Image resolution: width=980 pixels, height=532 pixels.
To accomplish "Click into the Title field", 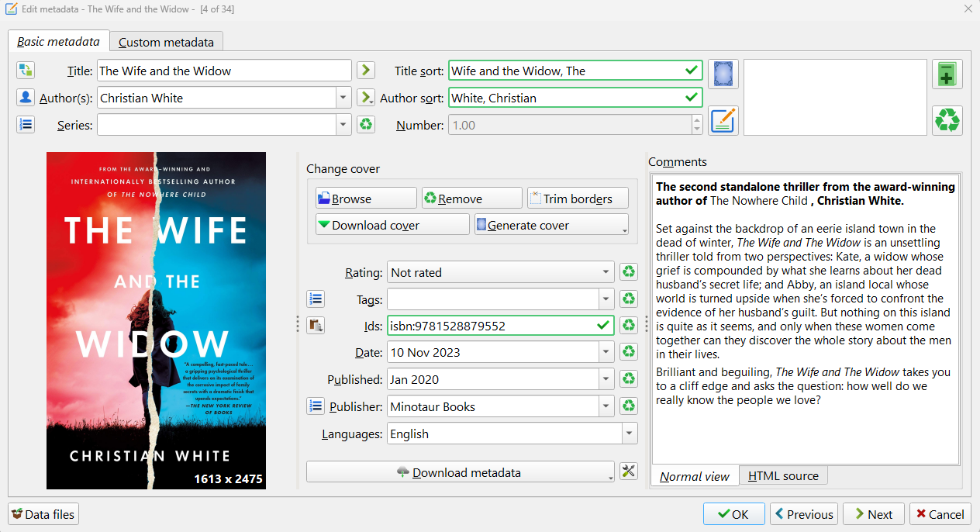I will coord(224,71).
